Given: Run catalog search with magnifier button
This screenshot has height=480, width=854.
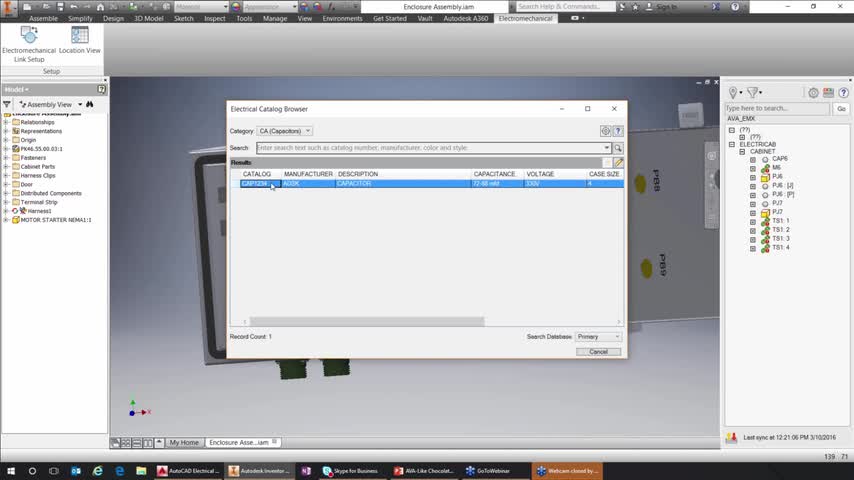Looking at the screenshot, I should click(618, 148).
